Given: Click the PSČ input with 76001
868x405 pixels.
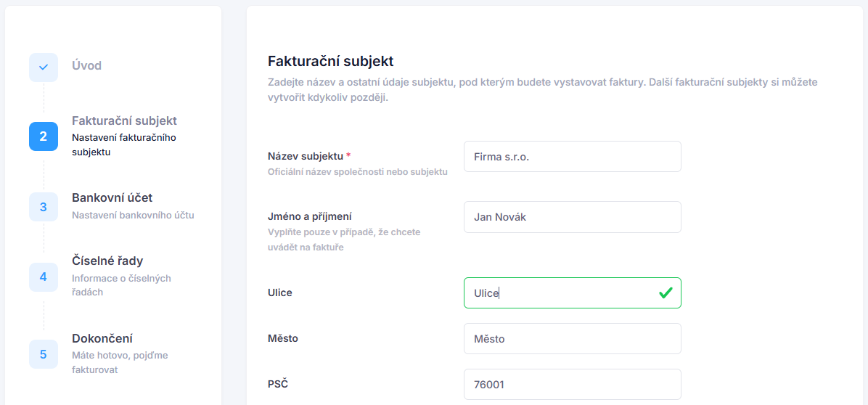Looking at the screenshot, I should click(x=572, y=385).
